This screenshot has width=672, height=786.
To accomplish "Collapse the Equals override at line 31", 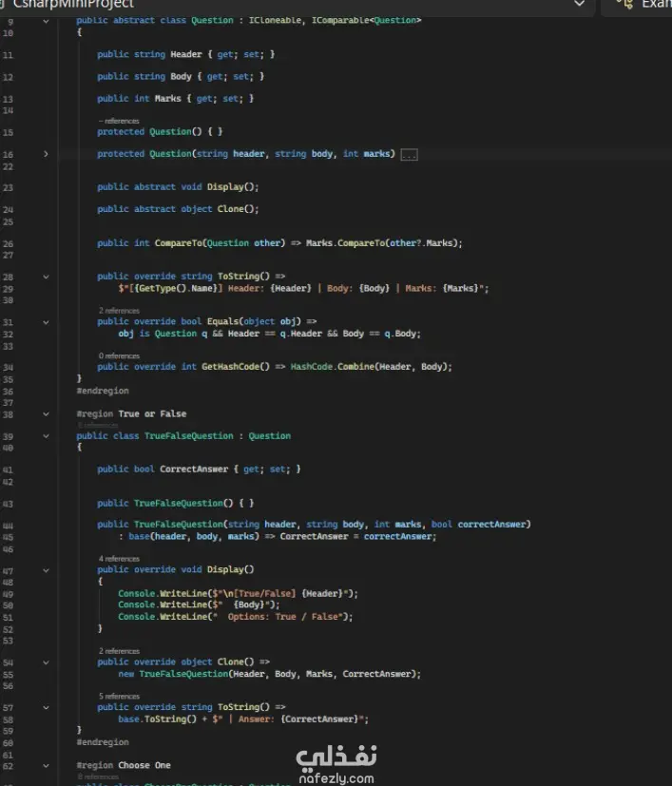I will pyautogui.click(x=47, y=322).
